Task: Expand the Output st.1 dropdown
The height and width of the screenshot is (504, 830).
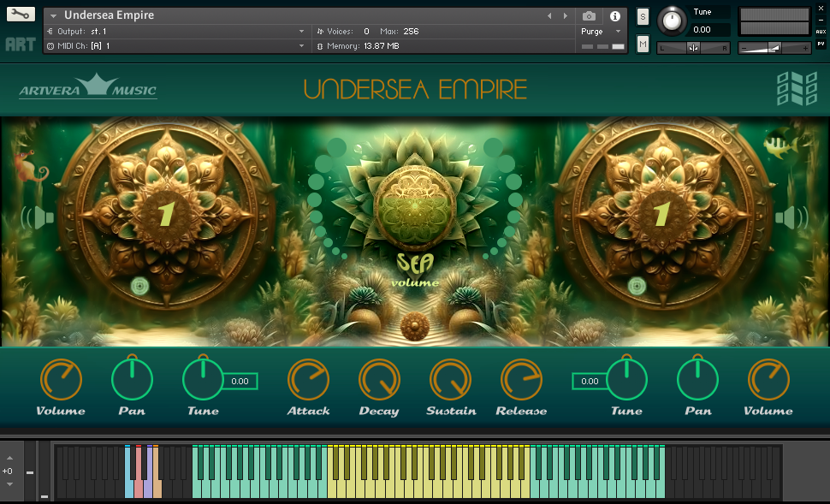Action: pos(301,31)
